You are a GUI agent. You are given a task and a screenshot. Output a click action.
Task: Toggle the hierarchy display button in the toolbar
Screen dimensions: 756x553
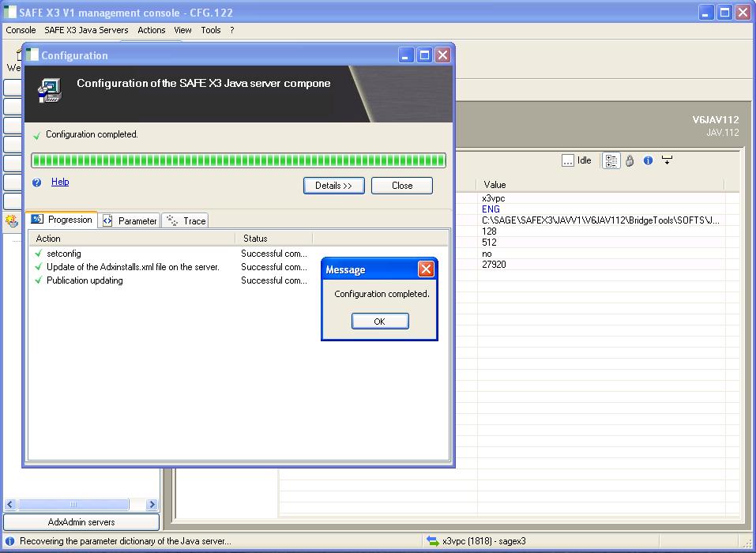[611, 160]
